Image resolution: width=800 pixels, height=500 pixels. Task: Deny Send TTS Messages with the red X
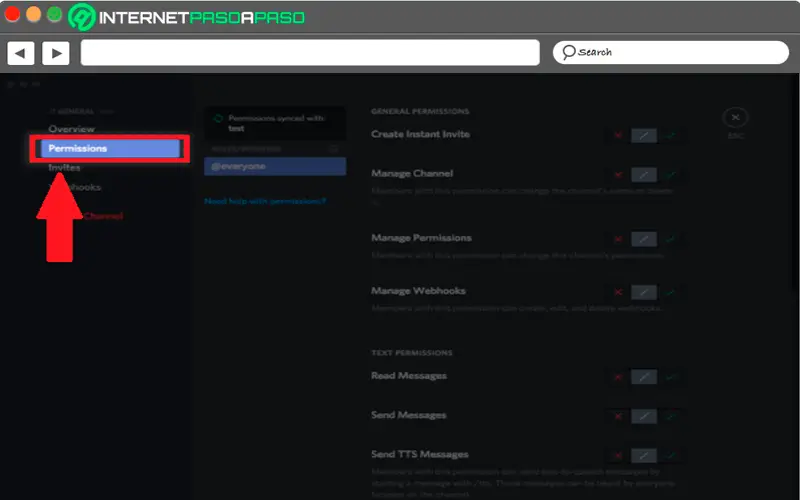click(x=618, y=456)
